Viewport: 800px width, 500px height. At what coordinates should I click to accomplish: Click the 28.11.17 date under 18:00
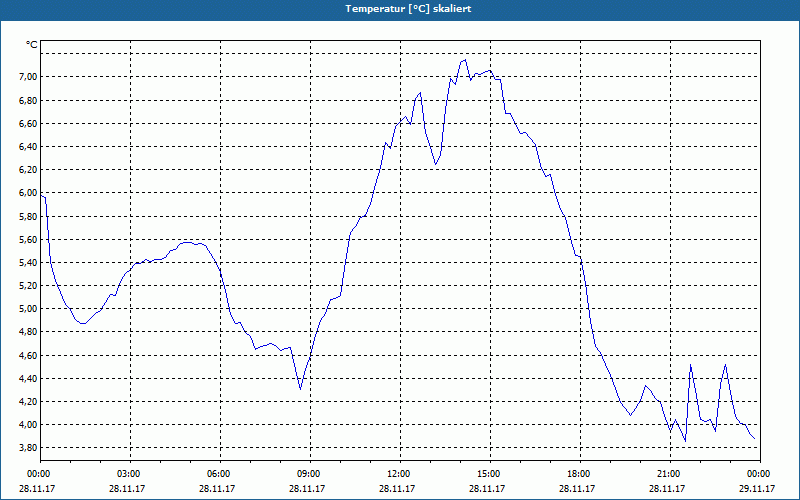[577, 488]
